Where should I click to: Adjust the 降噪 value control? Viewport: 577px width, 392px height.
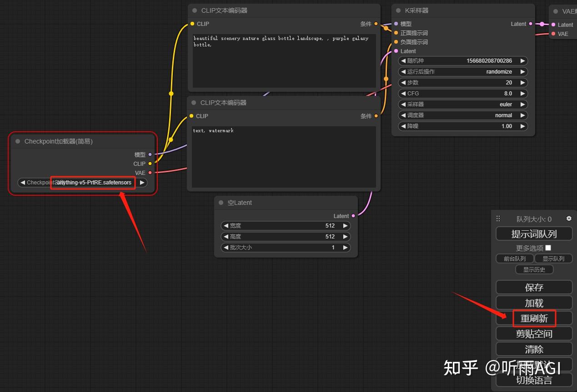tap(462, 126)
